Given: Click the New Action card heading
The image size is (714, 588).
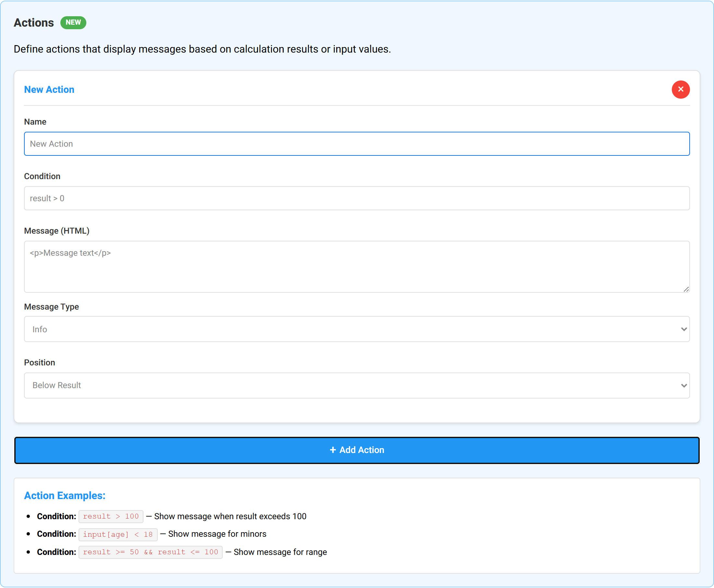Looking at the screenshot, I should pyautogui.click(x=49, y=90).
